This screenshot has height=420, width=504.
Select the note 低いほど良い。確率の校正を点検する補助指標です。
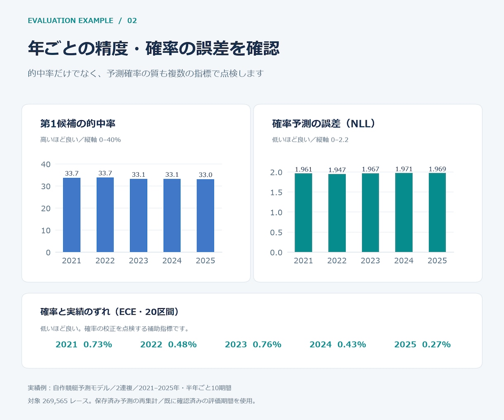[116, 329]
